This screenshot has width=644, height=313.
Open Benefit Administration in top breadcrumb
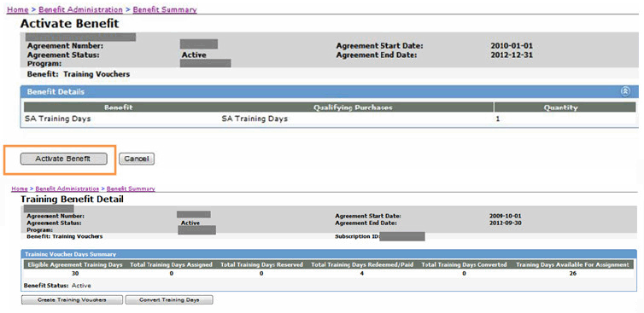pyautogui.click(x=80, y=9)
